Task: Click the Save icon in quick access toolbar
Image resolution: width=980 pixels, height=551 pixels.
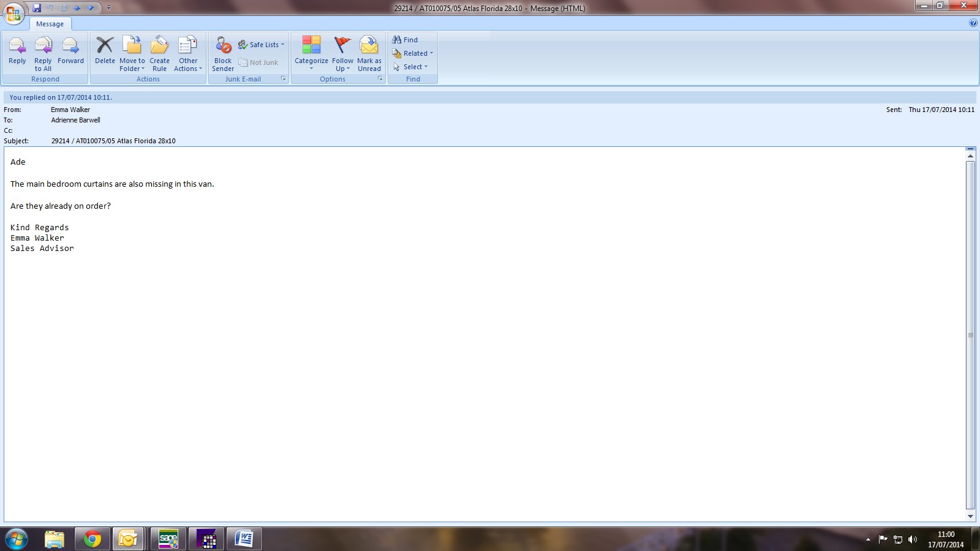Action: (x=37, y=8)
